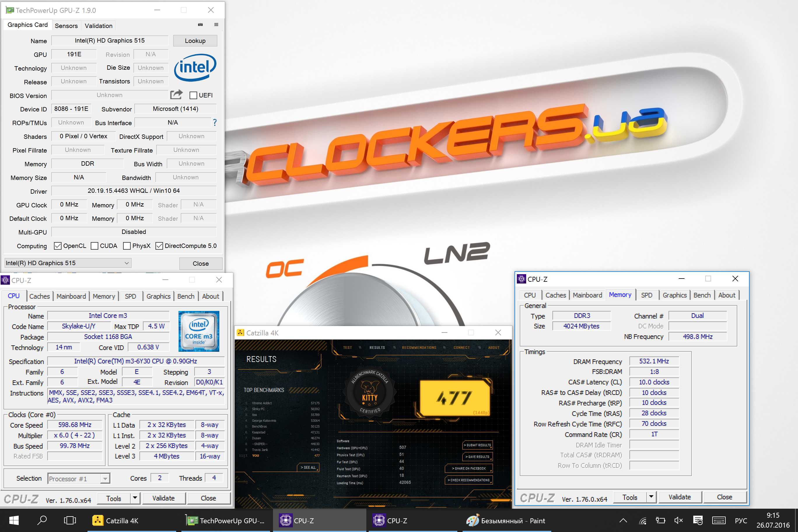The image size is (798, 532).
Task: Open Tools dropdown arrow in right CPU-Z
Action: [651, 497]
